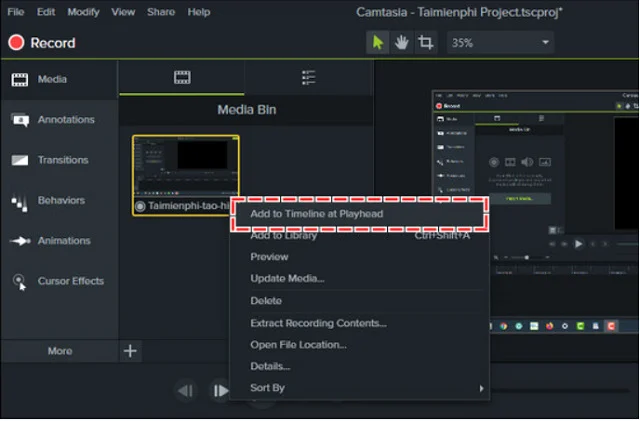
Task: Open the View menu
Action: coord(123,12)
